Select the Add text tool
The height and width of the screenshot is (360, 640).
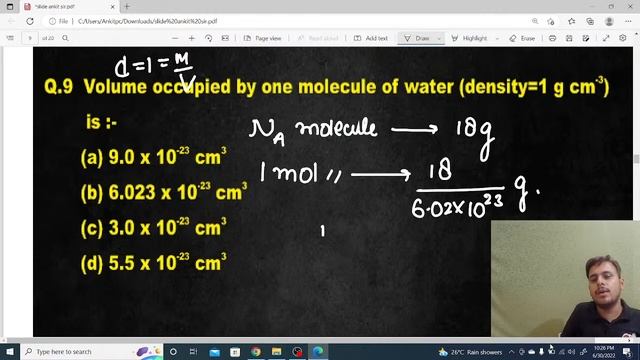coord(371,38)
